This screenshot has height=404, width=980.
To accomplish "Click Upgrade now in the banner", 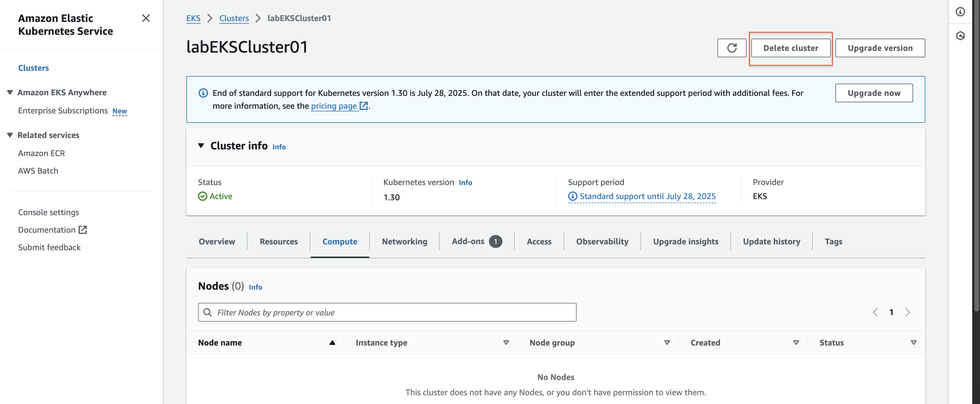I will pyautogui.click(x=874, y=93).
